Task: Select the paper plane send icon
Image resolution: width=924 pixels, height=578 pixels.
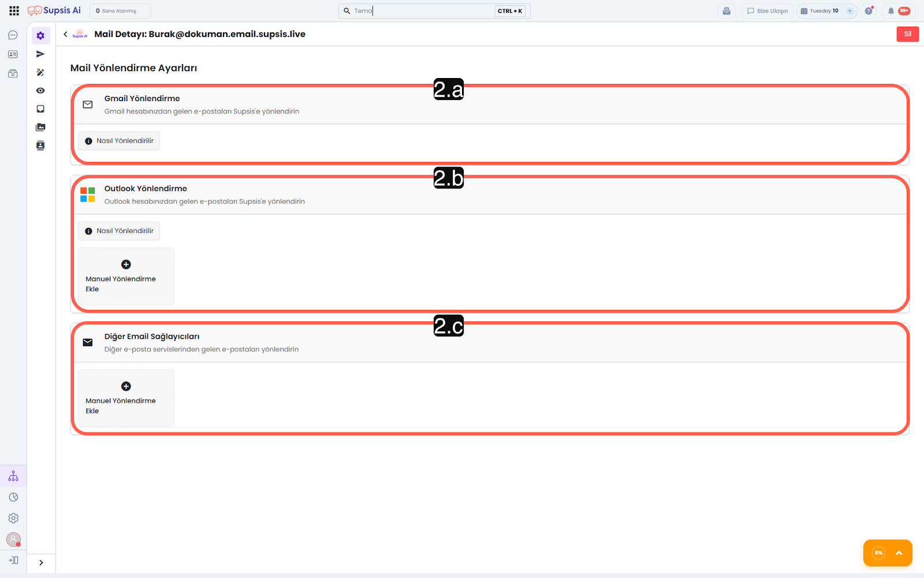Action: [x=40, y=54]
